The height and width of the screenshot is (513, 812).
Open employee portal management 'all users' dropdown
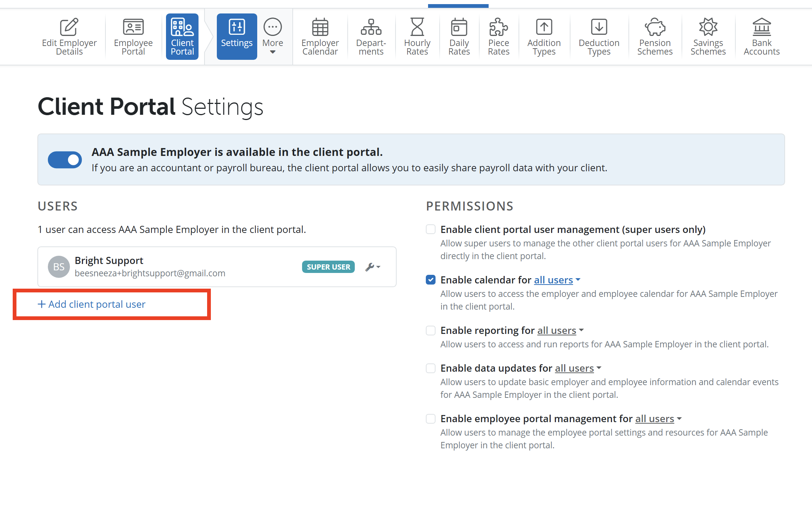(658, 419)
